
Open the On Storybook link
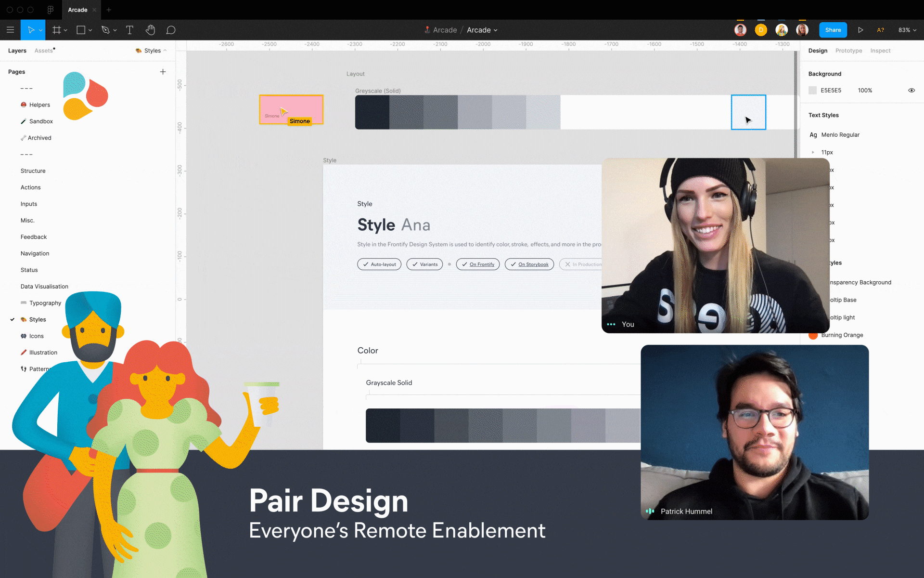tap(533, 264)
